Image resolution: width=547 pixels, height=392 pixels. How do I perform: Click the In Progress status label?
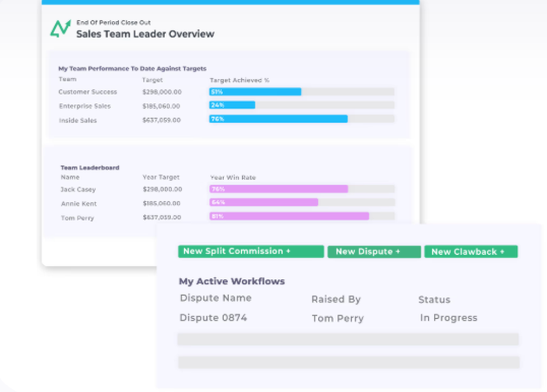coord(449,318)
